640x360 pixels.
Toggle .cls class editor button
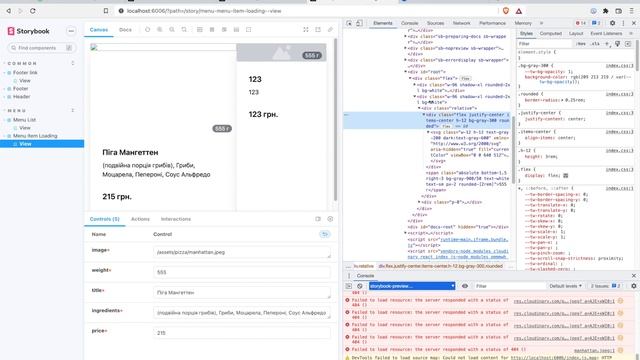595,44
